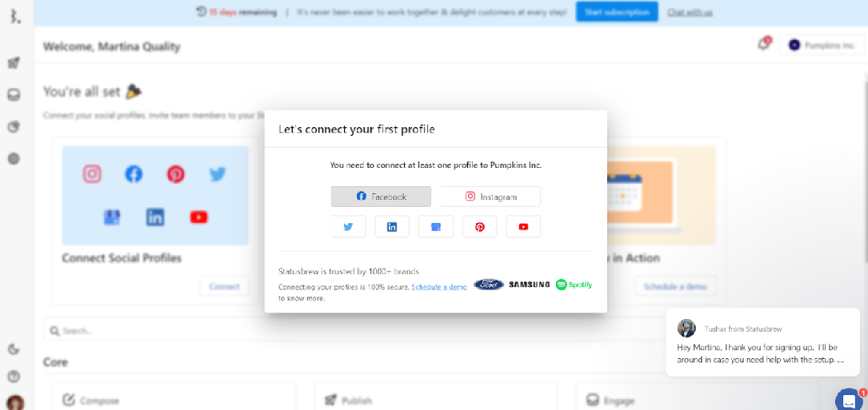The width and height of the screenshot is (868, 410).
Task: Connect a LinkedIn profile in the dialog
Action: 392,227
